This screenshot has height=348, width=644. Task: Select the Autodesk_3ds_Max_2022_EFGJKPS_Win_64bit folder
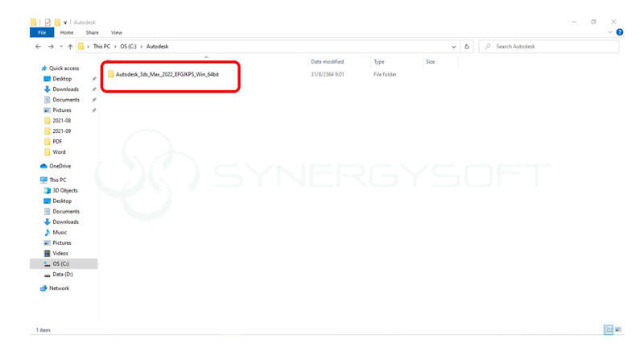coord(167,74)
